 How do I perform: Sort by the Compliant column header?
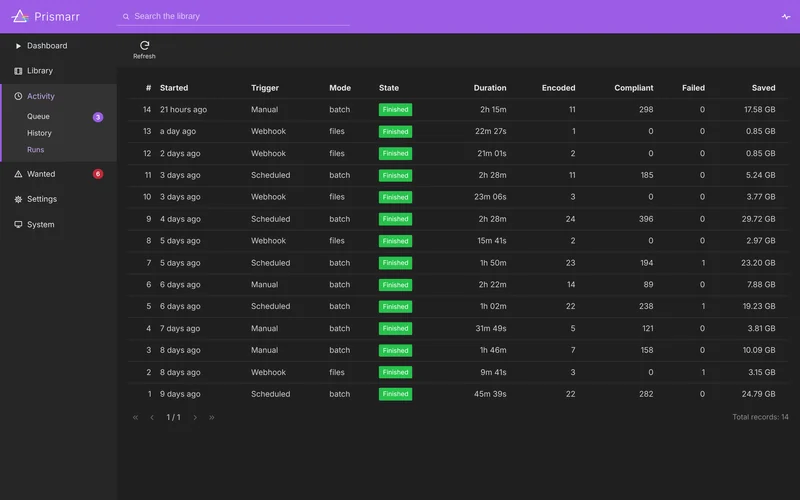click(634, 88)
